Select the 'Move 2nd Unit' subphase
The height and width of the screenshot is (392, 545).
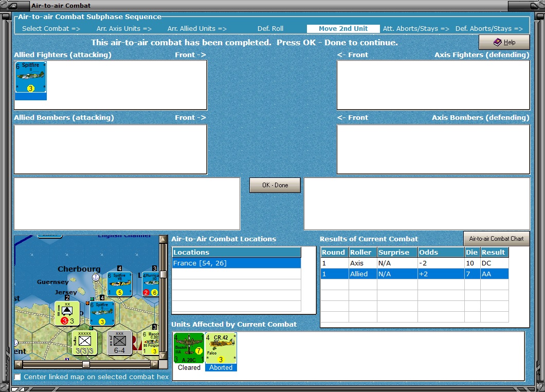(x=343, y=28)
